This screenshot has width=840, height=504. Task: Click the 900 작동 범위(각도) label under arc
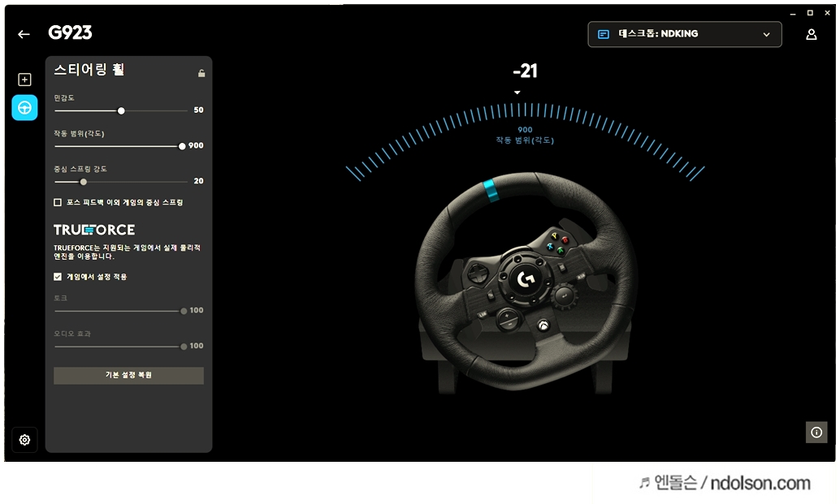[x=525, y=135]
